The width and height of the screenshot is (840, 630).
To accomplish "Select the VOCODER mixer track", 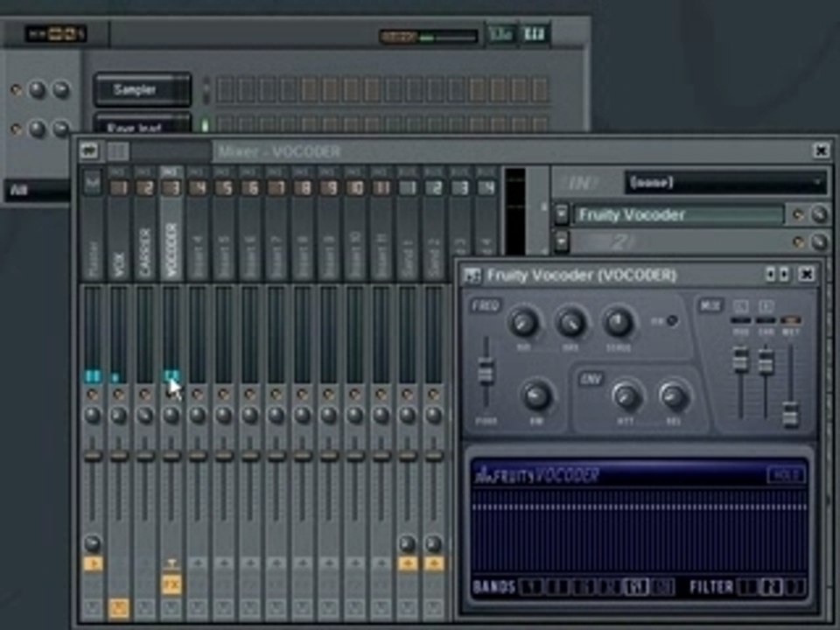I will 171,225.
